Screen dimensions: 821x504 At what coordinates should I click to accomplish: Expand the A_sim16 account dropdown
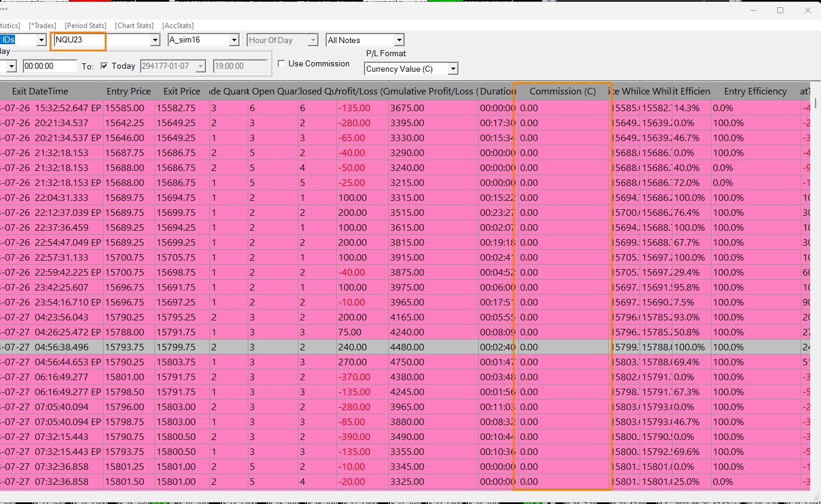click(234, 40)
